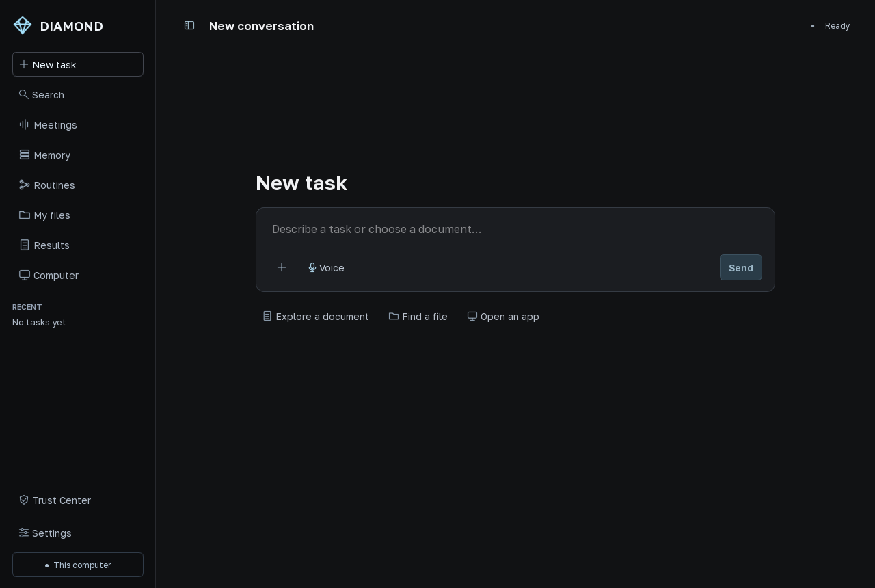Click the task description input field
The height and width of the screenshot is (588, 875).
515,229
